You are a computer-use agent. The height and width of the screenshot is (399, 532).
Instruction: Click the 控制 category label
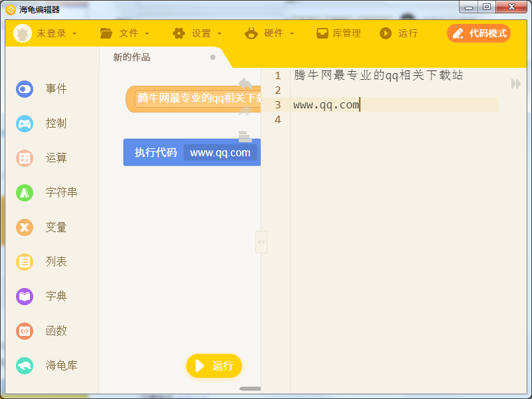point(56,124)
